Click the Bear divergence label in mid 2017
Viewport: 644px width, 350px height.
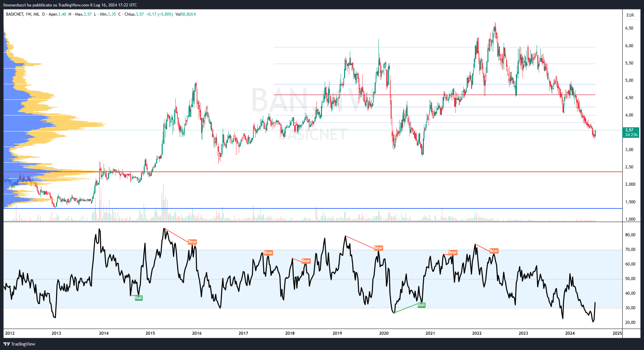[268, 253]
